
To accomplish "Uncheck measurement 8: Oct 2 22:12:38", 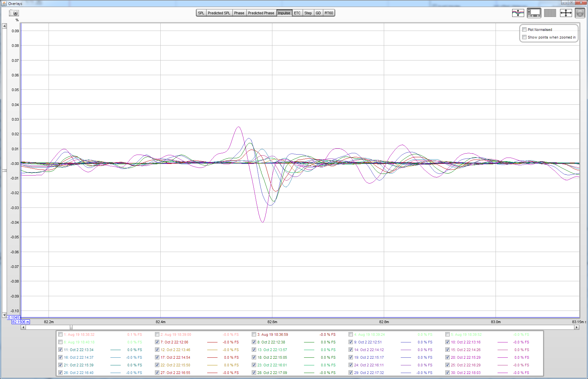I will [x=254, y=342].
